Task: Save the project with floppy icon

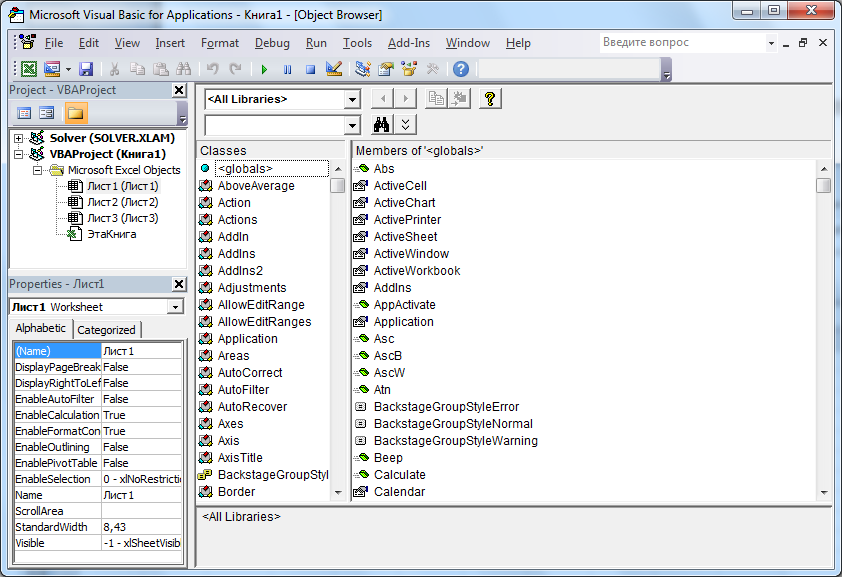Action: pos(86,69)
